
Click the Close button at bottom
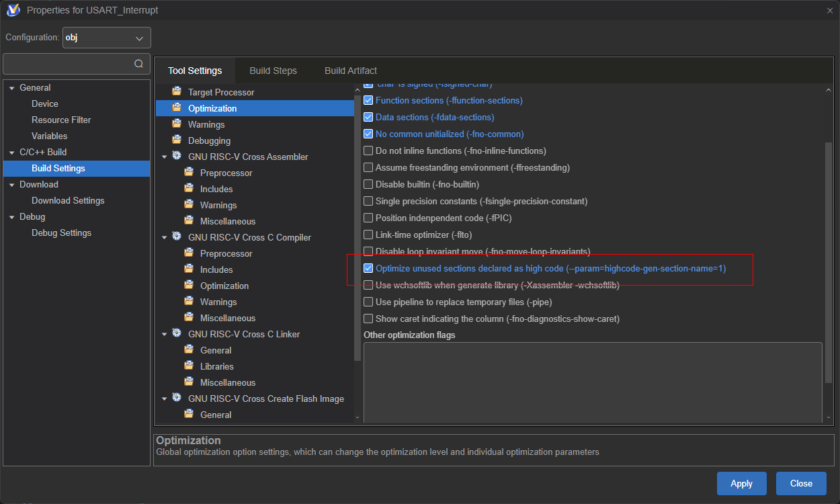pyautogui.click(x=801, y=483)
